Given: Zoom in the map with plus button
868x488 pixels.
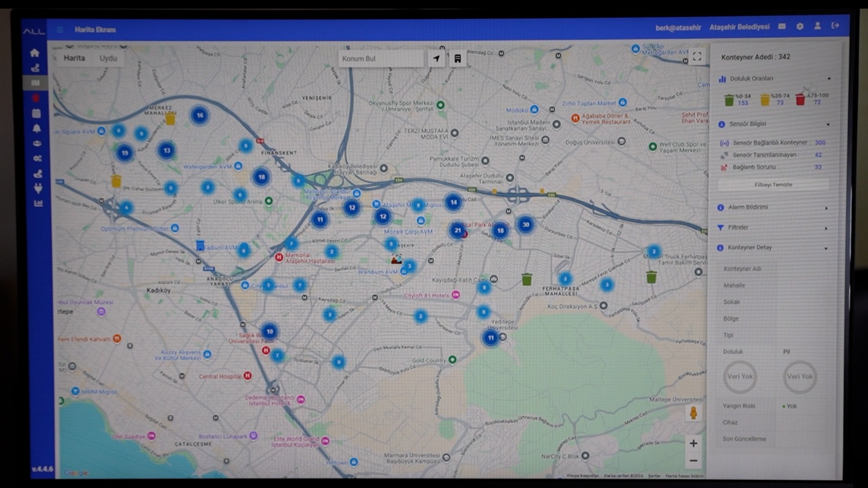Looking at the screenshot, I should point(693,444).
